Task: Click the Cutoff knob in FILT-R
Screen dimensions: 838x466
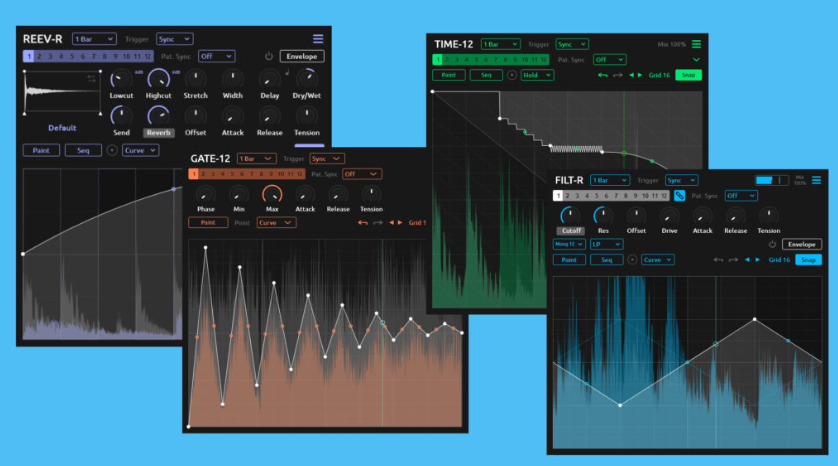Action: pos(569,215)
